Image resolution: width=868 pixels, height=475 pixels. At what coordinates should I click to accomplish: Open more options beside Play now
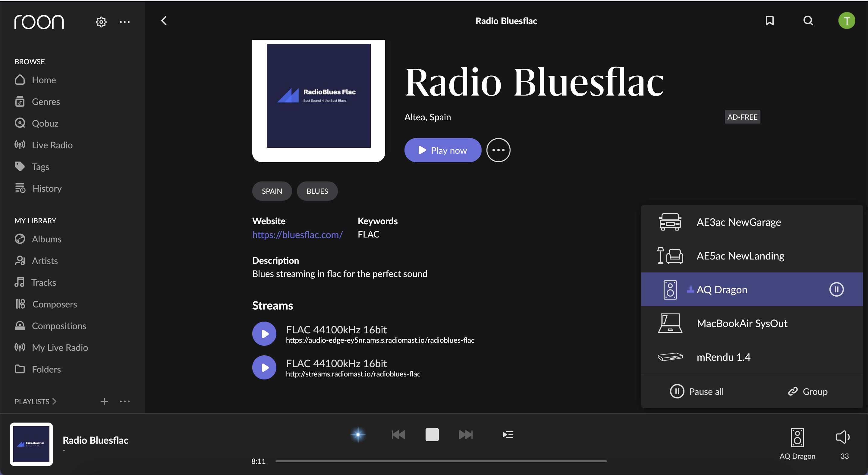[498, 150]
